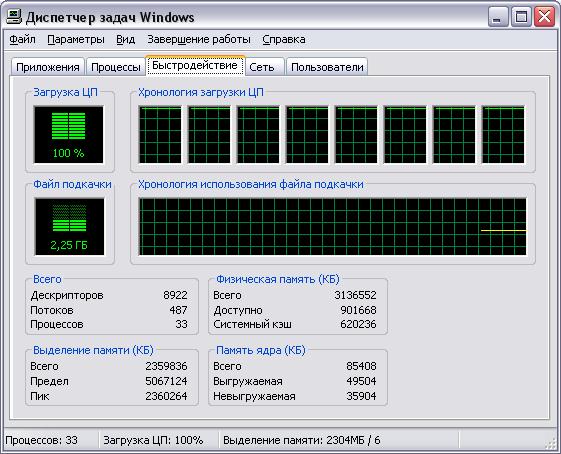Switch to the Пользователи tab
561x454 pixels.
tap(327, 67)
